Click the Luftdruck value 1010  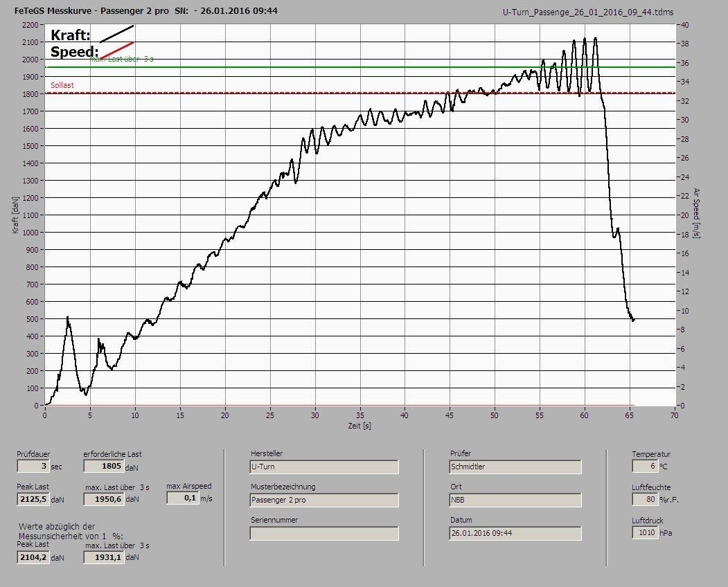pyautogui.click(x=644, y=532)
